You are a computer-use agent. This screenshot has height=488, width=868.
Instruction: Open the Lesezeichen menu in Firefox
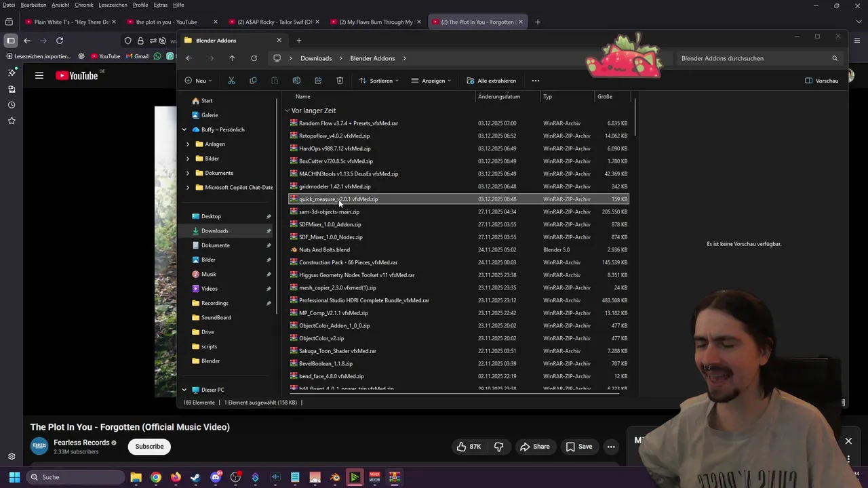(113, 5)
